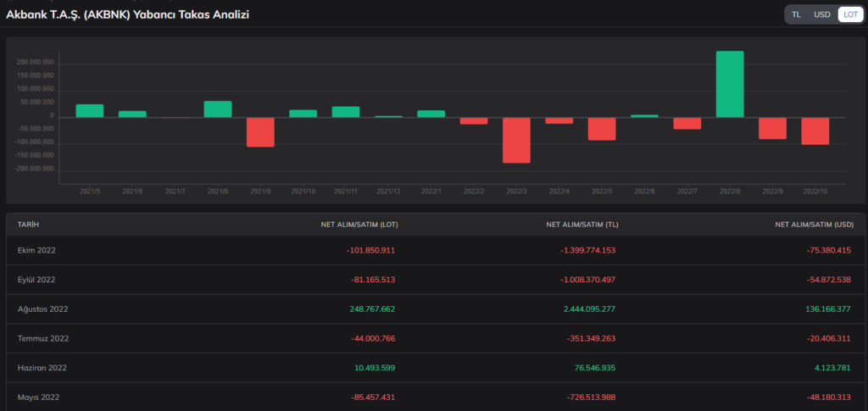The height and width of the screenshot is (411, 868).
Task: Click the 2022/8 x-axis label
Action: click(x=730, y=192)
